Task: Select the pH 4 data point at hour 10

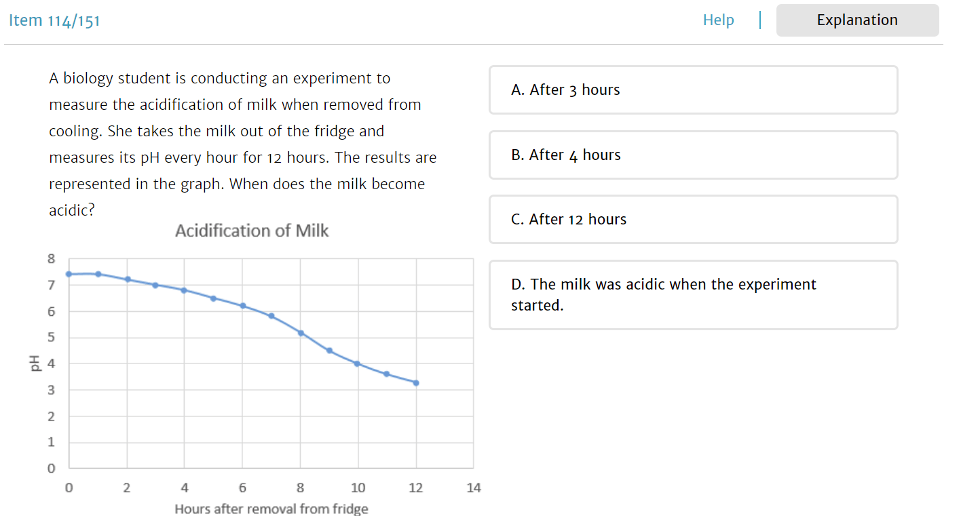Action: pyautogui.click(x=357, y=363)
